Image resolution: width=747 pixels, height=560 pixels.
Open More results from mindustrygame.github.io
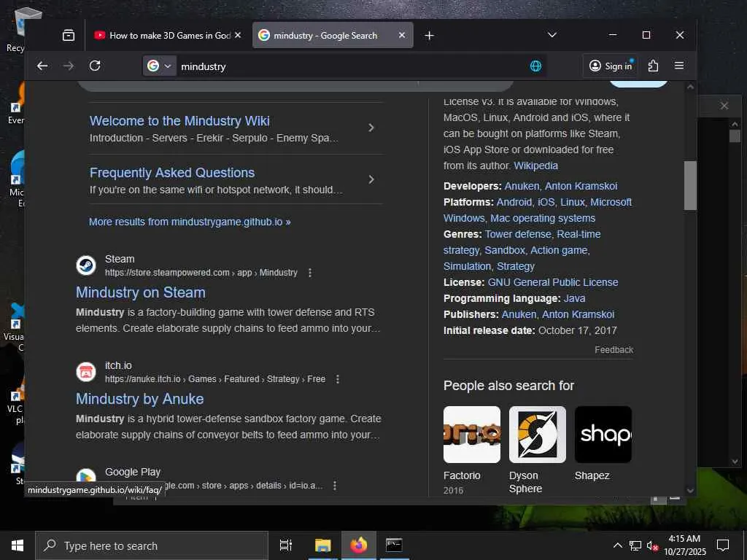pyautogui.click(x=190, y=222)
